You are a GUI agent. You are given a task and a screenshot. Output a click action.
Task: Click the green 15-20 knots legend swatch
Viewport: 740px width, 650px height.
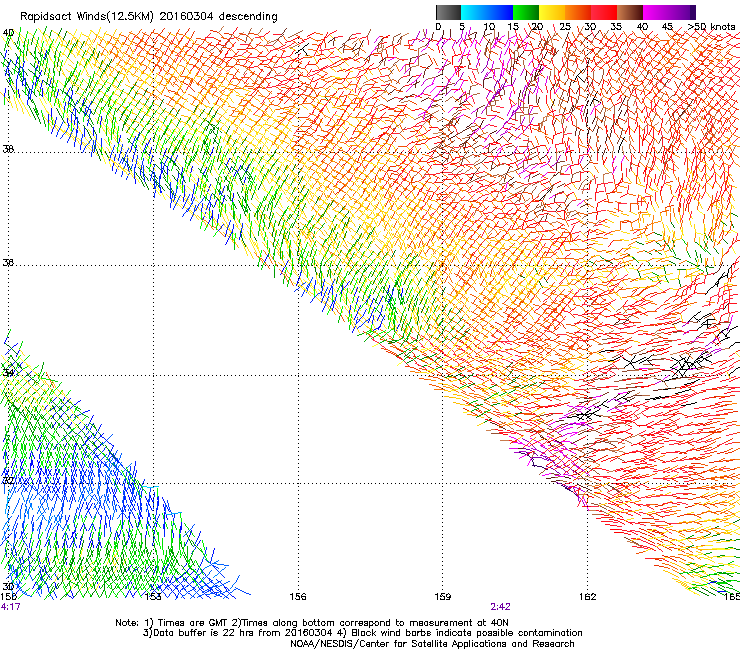click(526, 12)
